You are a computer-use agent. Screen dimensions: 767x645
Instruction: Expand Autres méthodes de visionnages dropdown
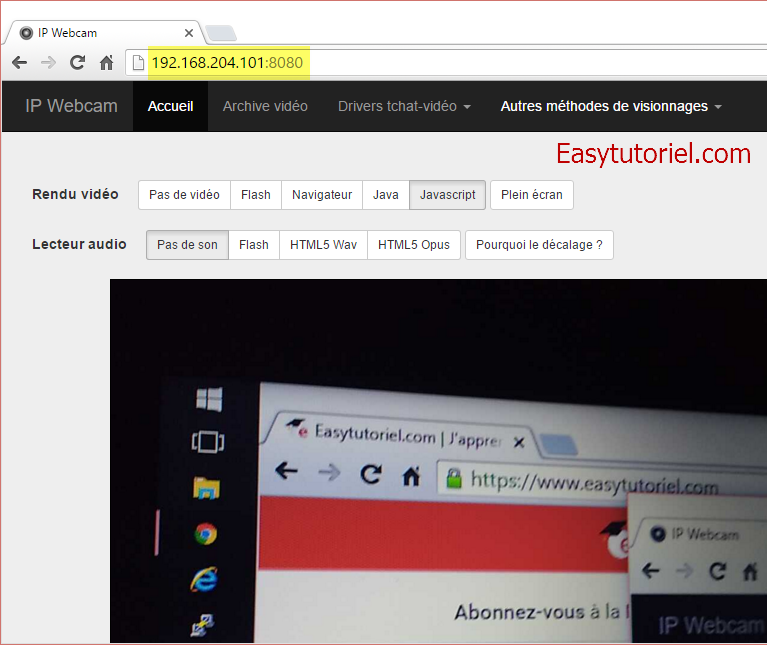click(x=610, y=106)
